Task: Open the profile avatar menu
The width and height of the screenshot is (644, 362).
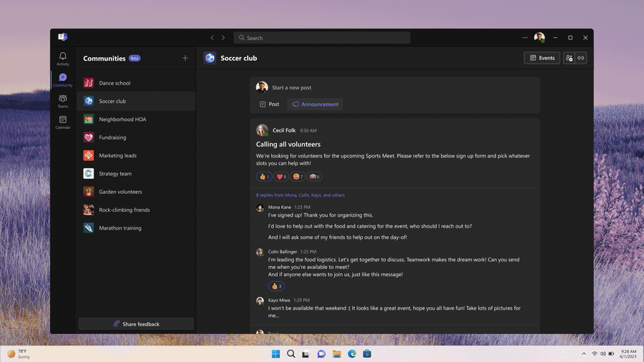Action: pyautogui.click(x=540, y=38)
